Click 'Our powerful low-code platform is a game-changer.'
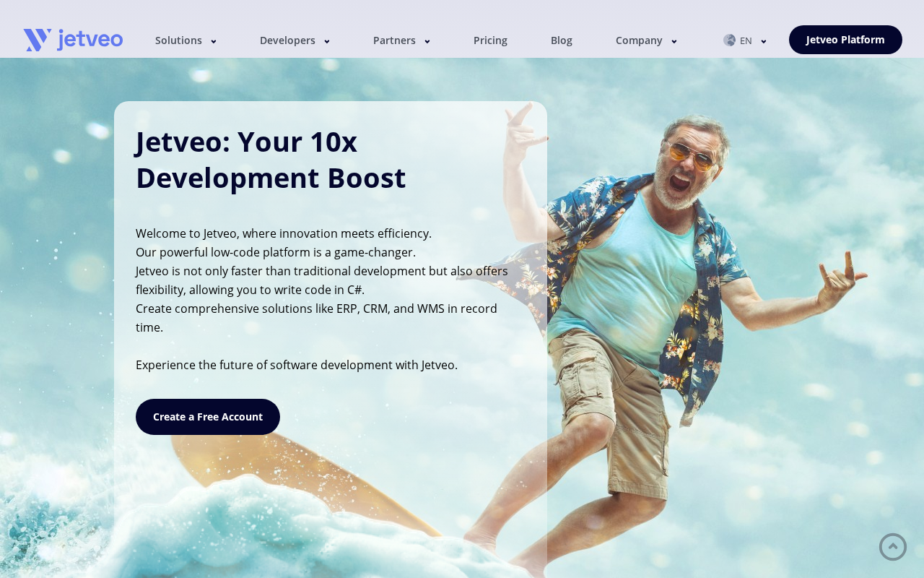The image size is (924, 578). click(x=276, y=252)
